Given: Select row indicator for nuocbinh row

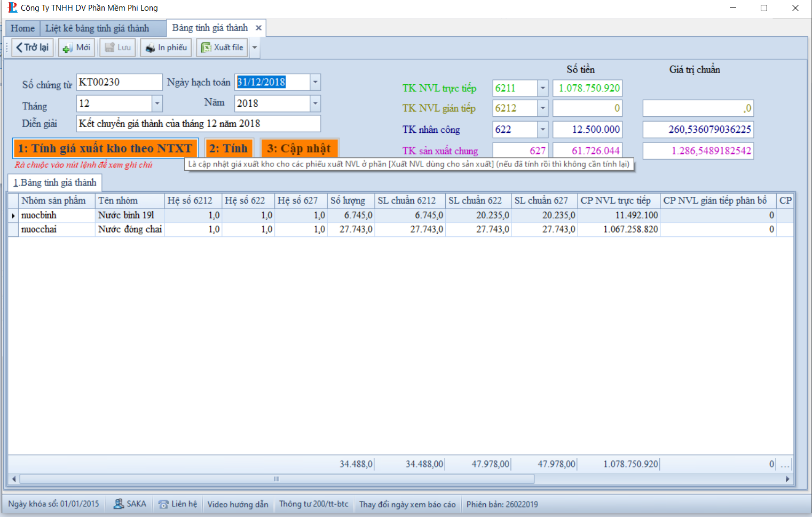Looking at the screenshot, I should click(13, 216).
